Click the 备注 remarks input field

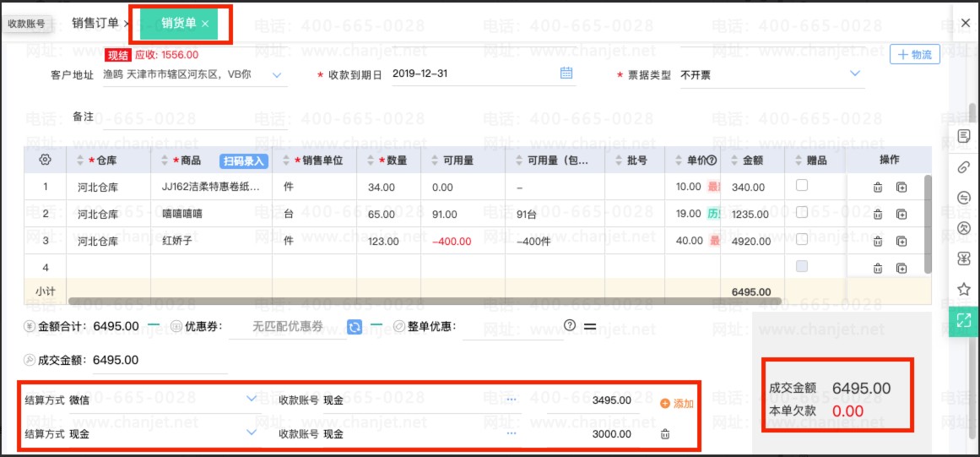tap(195, 118)
